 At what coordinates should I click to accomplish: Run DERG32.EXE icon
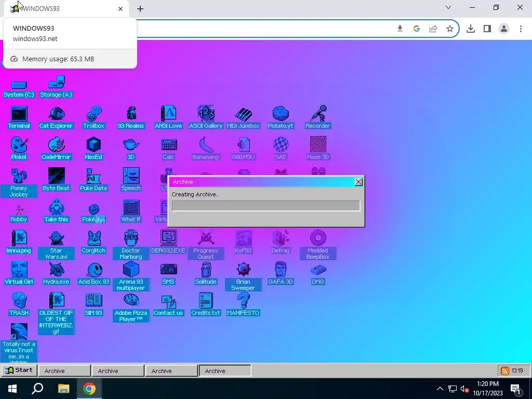168,242
